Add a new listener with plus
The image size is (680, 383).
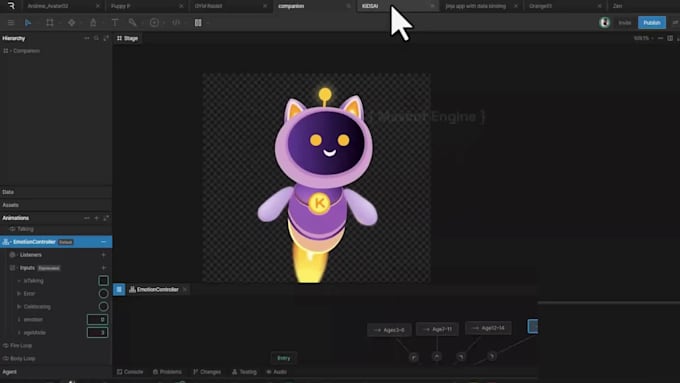pyautogui.click(x=103, y=255)
